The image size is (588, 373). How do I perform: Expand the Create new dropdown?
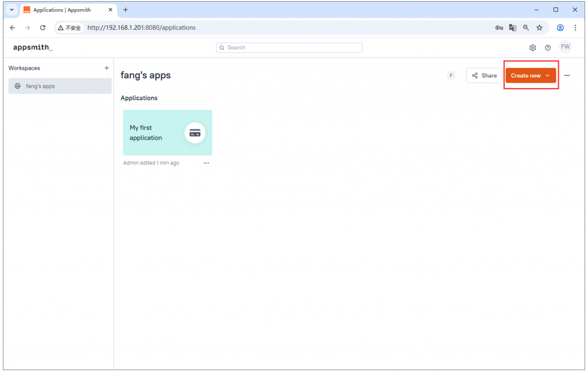[x=531, y=76]
